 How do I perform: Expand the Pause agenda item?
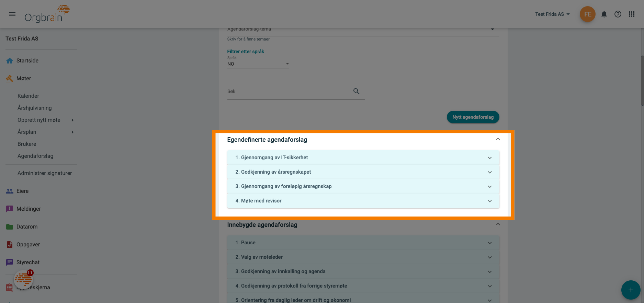pos(363,243)
